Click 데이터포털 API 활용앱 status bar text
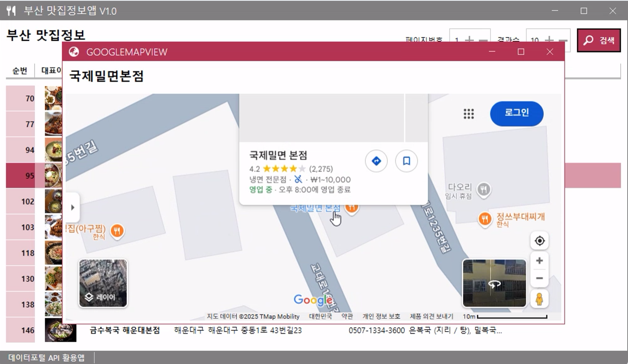Image resolution: width=628 pixels, height=364 pixels. pyautogui.click(x=46, y=358)
